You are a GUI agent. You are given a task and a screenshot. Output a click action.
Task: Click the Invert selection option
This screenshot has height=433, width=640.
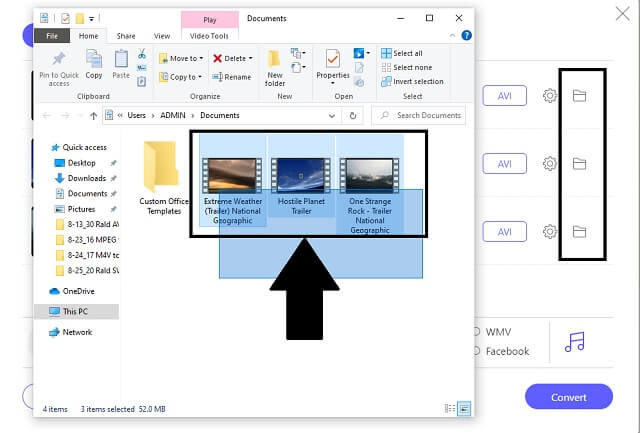412,81
